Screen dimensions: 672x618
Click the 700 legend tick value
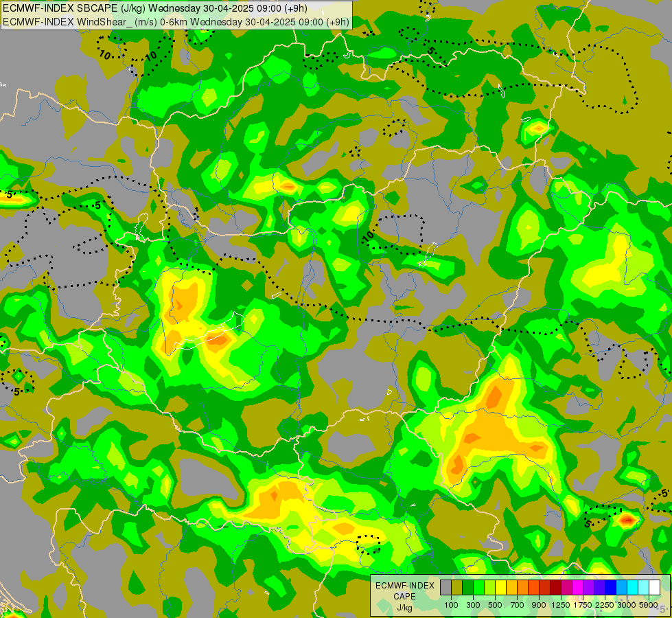point(518,605)
